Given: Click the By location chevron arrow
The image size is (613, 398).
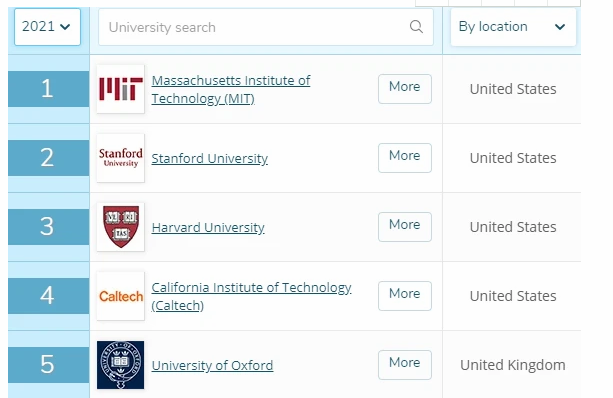Looking at the screenshot, I should point(560,27).
